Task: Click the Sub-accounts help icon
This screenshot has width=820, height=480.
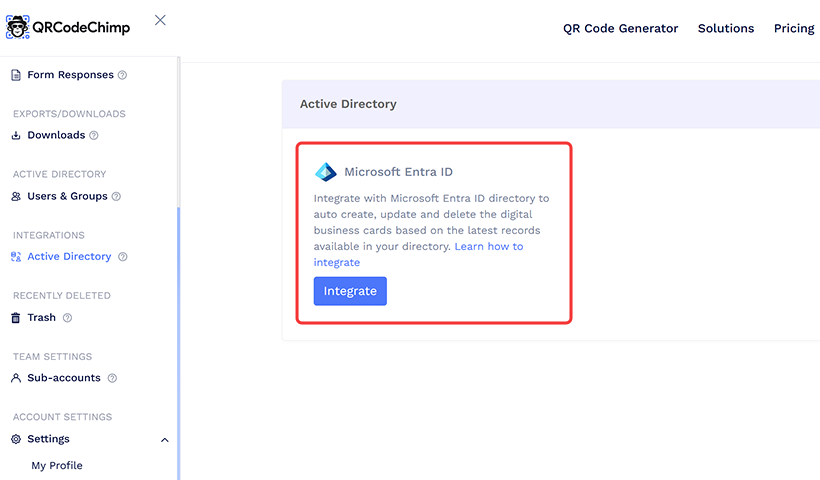Action: (x=112, y=379)
